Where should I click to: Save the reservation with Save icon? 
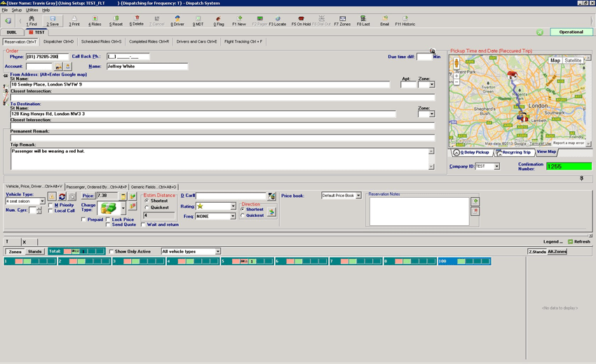click(x=53, y=21)
